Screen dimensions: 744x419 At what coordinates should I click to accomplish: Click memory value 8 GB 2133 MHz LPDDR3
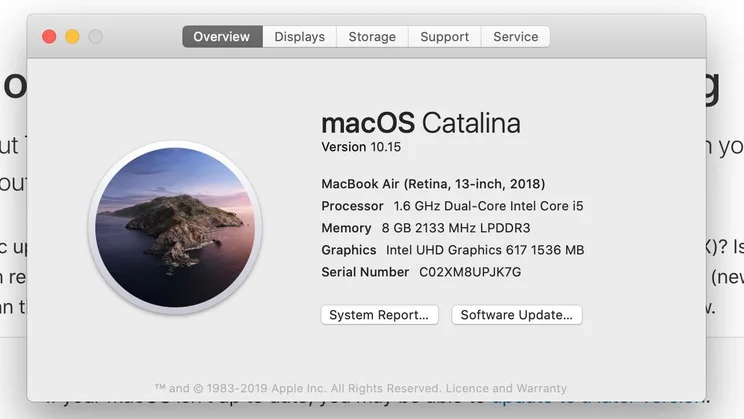[x=456, y=228]
